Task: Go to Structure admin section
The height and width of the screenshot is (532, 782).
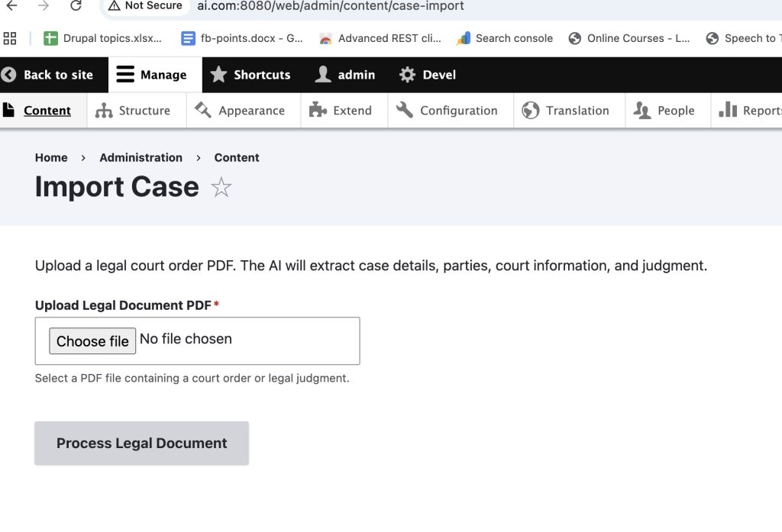Action: coord(134,111)
